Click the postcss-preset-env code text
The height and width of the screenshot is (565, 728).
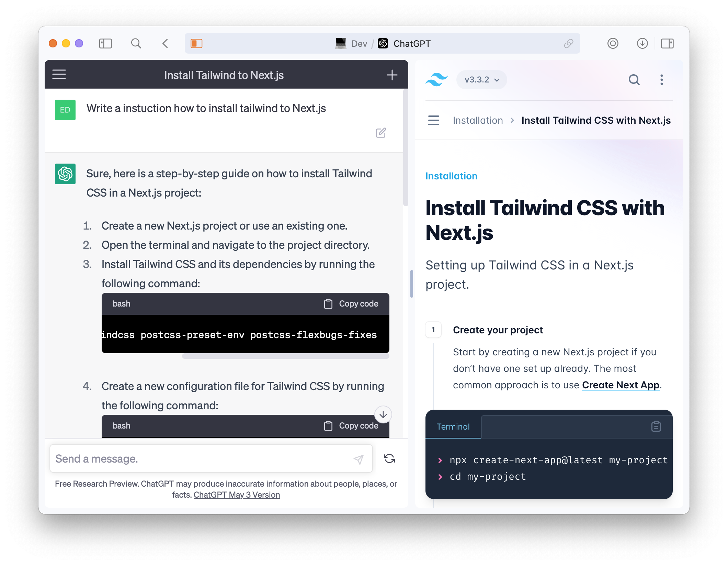(192, 335)
